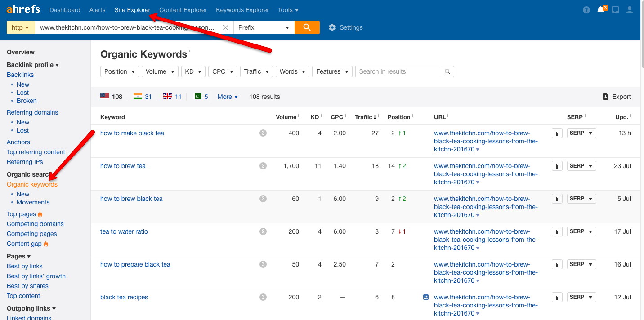Clear the URL input with X icon
Image resolution: width=644 pixels, height=320 pixels.
226,27
